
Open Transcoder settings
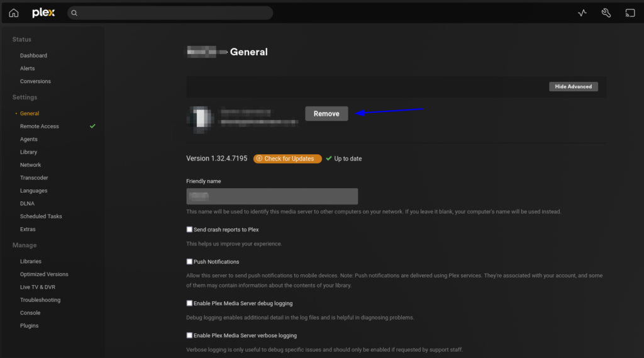[34, 178]
